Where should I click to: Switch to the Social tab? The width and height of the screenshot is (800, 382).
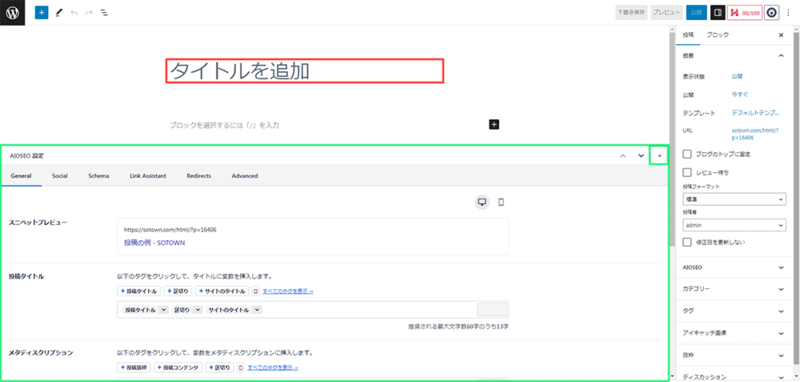60,175
